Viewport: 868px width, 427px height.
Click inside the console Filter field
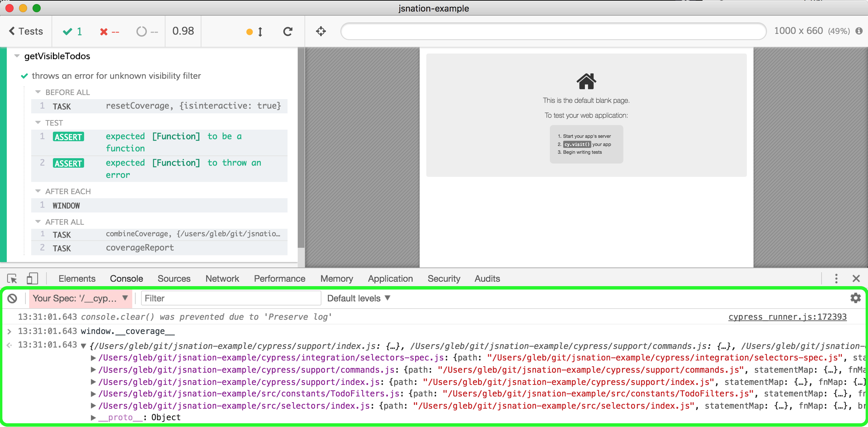pos(231,298)
